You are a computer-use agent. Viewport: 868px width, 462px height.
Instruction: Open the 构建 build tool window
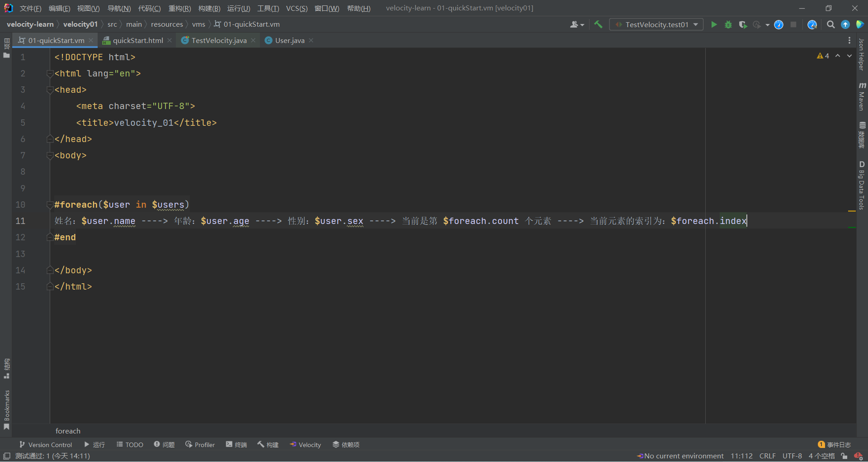pyautogui.click(x=268, y=445)
